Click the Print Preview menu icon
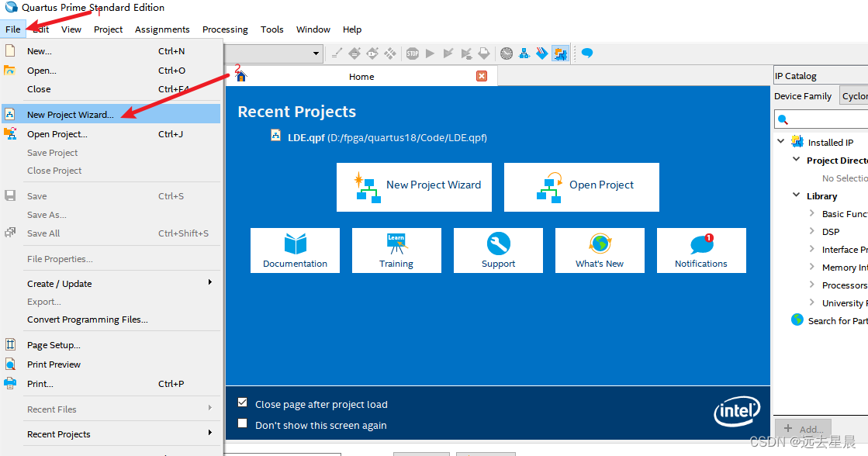This screenshot has width=868, height=456. [10, 364]
